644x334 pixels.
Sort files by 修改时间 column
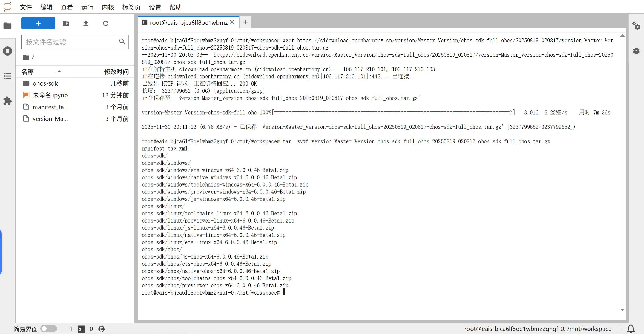[116, 71]
